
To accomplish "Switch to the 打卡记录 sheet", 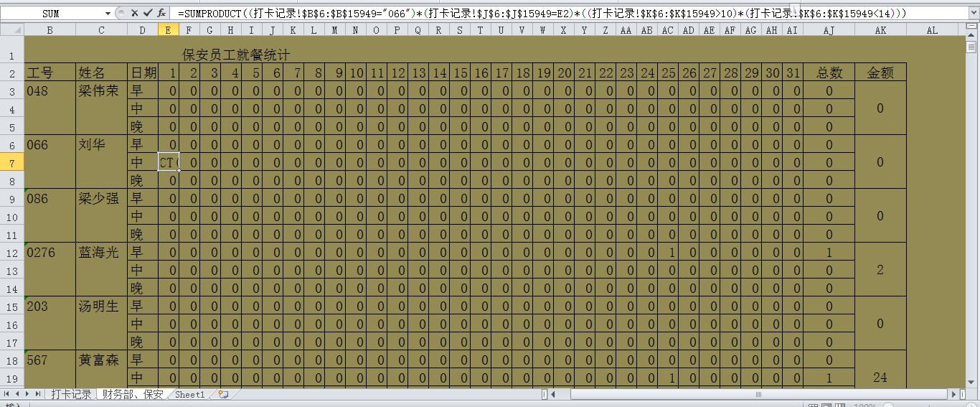I will (x=70, y=394).
